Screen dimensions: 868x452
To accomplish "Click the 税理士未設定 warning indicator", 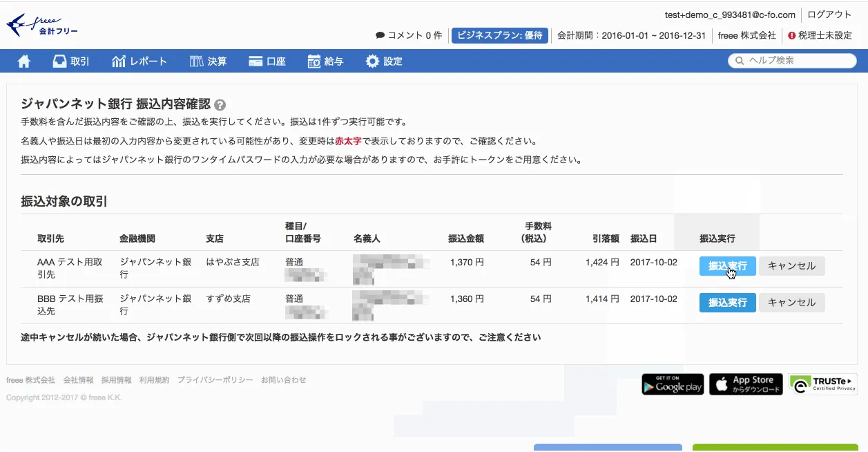I will (820, 35).
